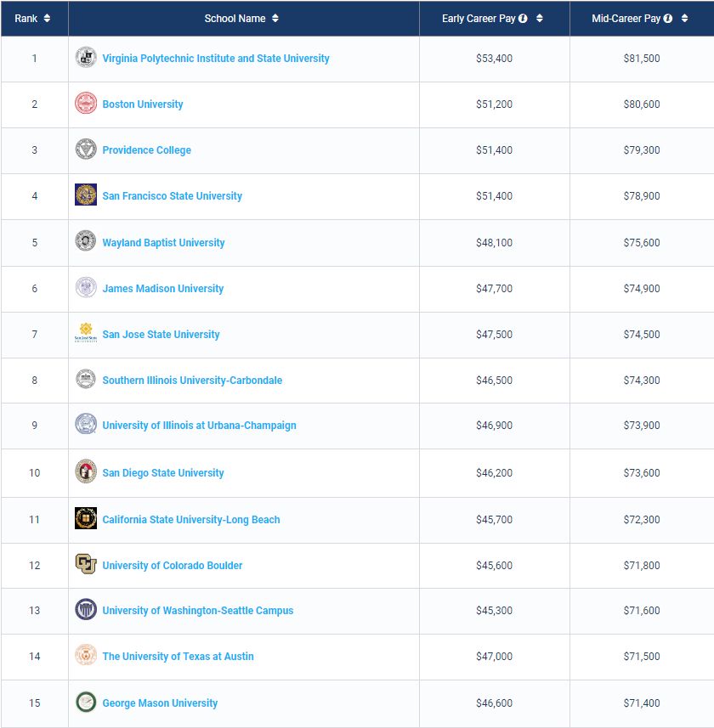This screenshot has height=728, width=714.
Task: Open the Boston University link
Action: pos(143,104)
